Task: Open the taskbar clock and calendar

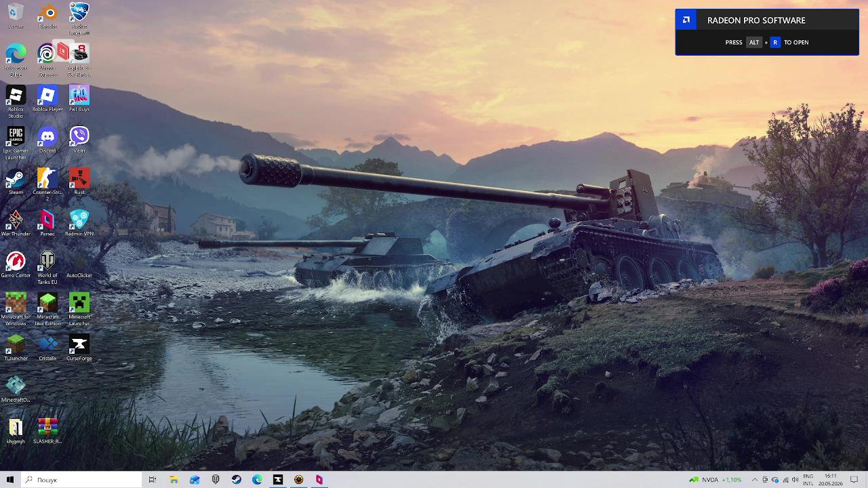Action: point(831,480)
